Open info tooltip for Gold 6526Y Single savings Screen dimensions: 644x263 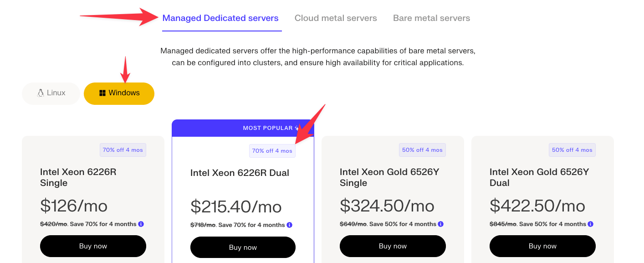coord(440,224)
